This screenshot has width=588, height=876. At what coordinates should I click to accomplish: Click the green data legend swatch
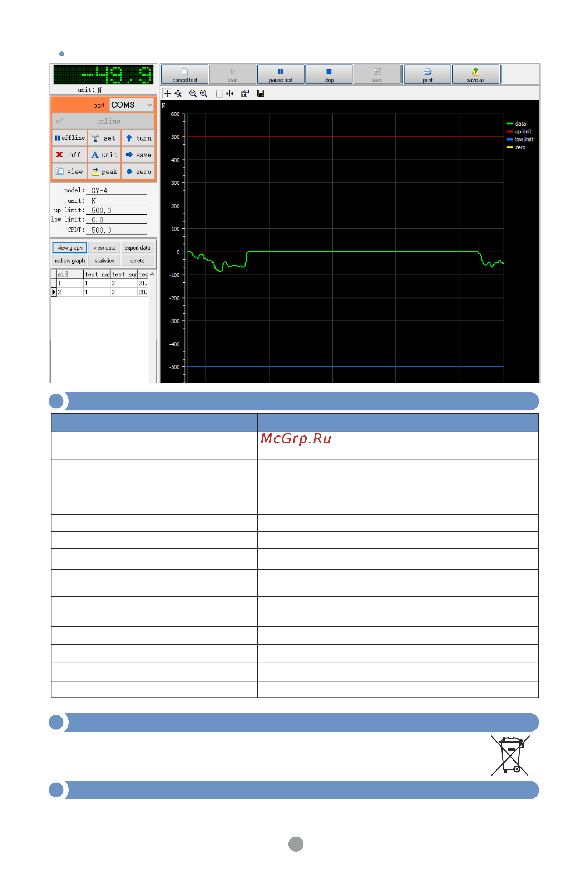click(x=509, y=124)
